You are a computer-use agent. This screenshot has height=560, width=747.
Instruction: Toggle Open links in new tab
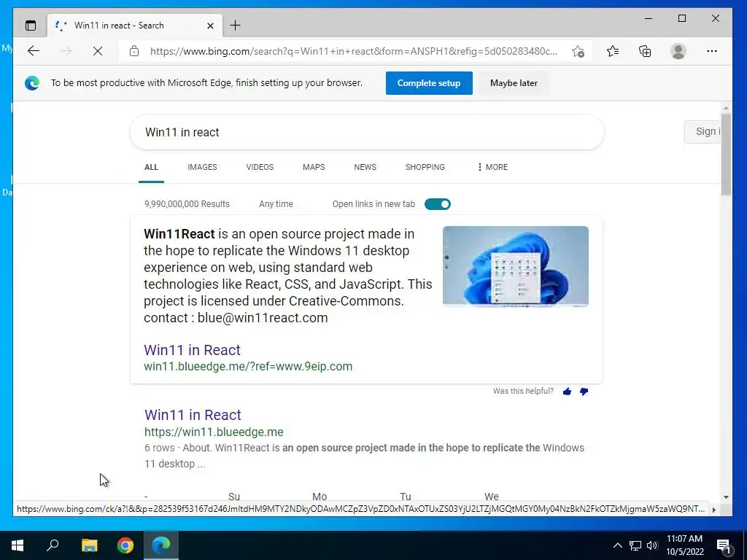[x=438, y=204]
